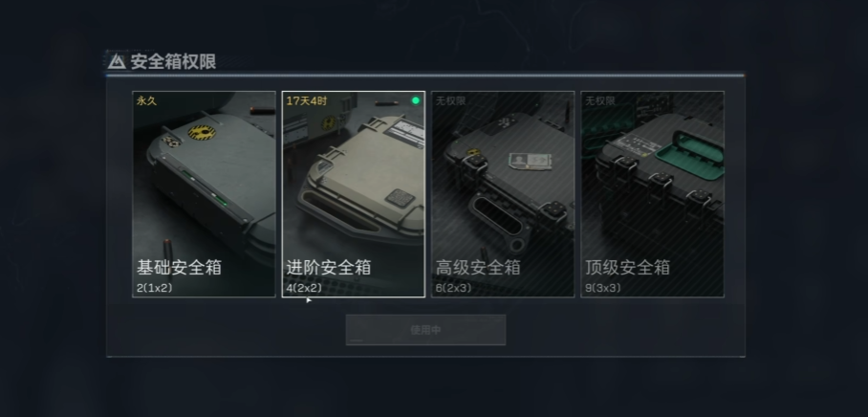Click the 无权限 label on 顶级安全箱
868x417 pixels.
click(x=600, y=100)
